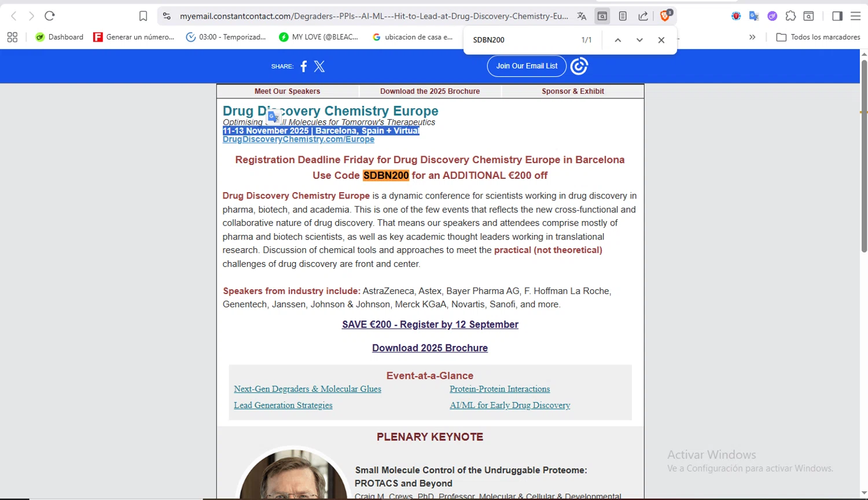Click the Event-at-a-Glance heading

[430, 376]
